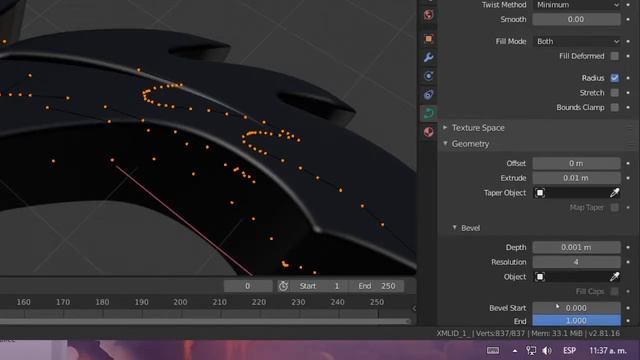Viewport: 640px width, 360px height.
Task: Open the Material properties tab icon
Action: [x=428, y=132]
